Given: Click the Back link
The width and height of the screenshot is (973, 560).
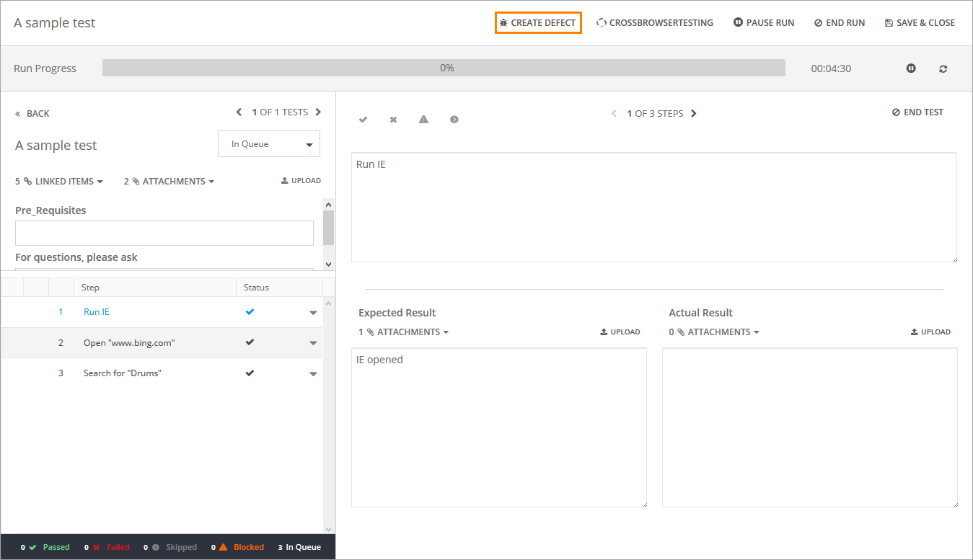Looking at the screenshot, I should 32,114.
